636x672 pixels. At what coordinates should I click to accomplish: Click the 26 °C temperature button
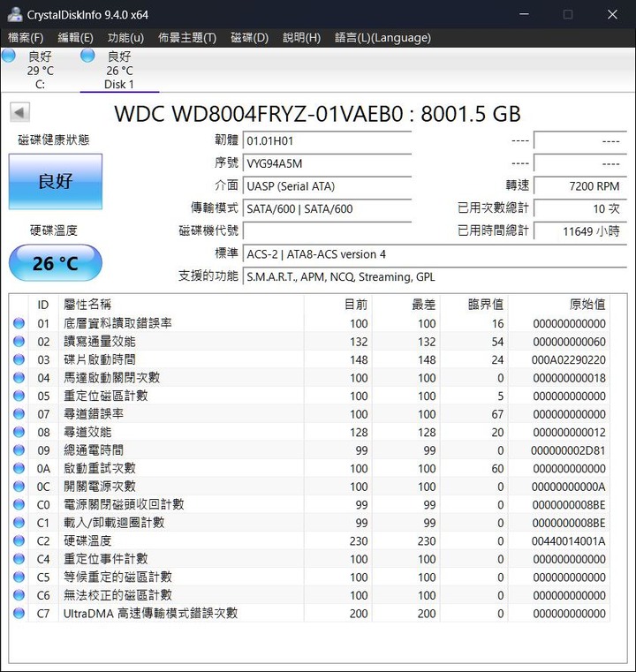point(56,263)
